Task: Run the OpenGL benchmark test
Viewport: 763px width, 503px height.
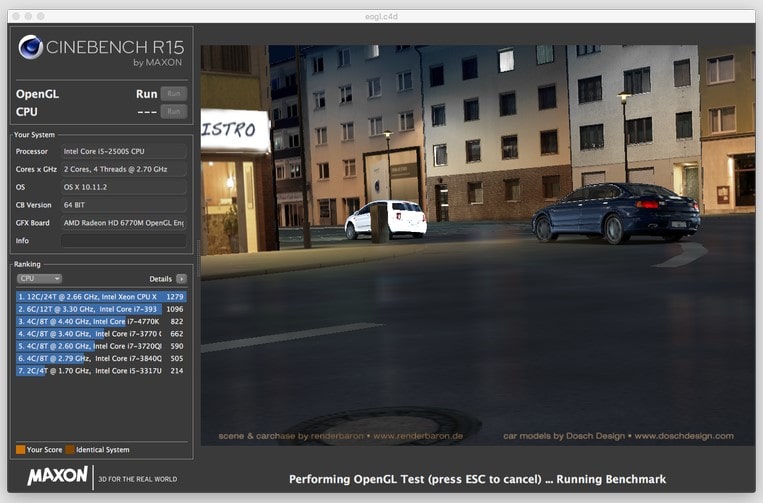Action: point(173,94)
